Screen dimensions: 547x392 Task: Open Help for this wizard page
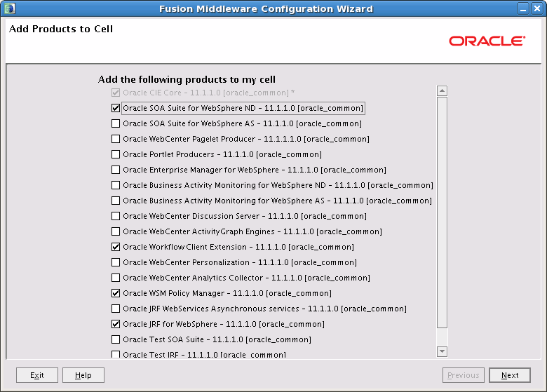click(83, 375)
